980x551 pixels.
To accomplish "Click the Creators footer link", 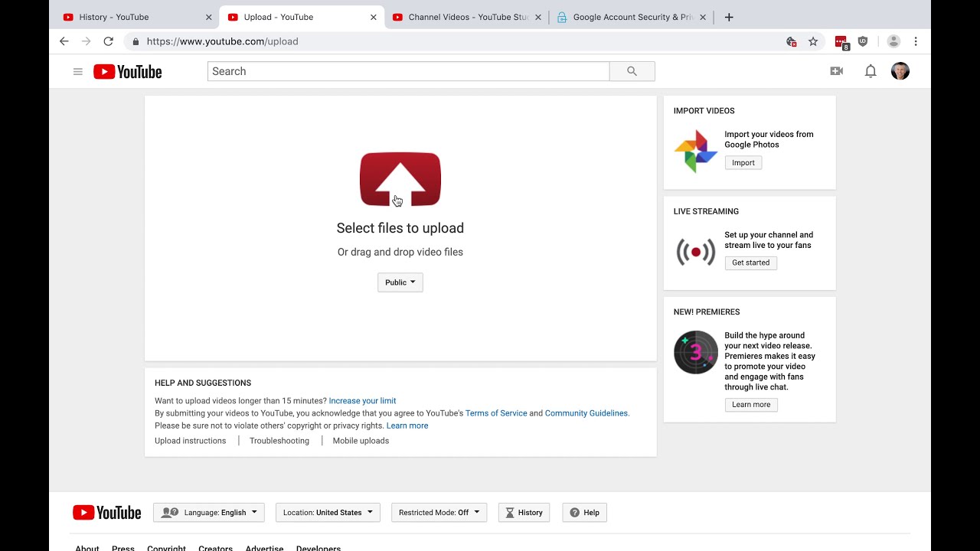I will 215,548.
